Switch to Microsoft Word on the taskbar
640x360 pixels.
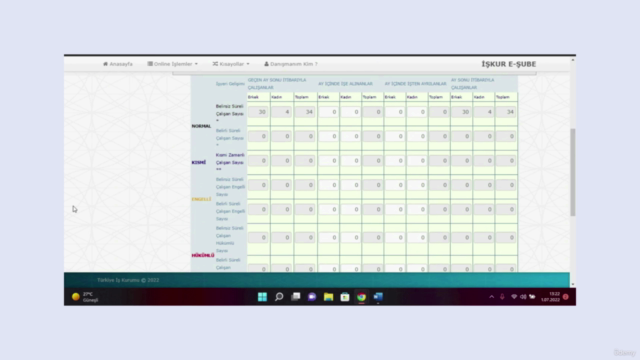coord(378,297)
